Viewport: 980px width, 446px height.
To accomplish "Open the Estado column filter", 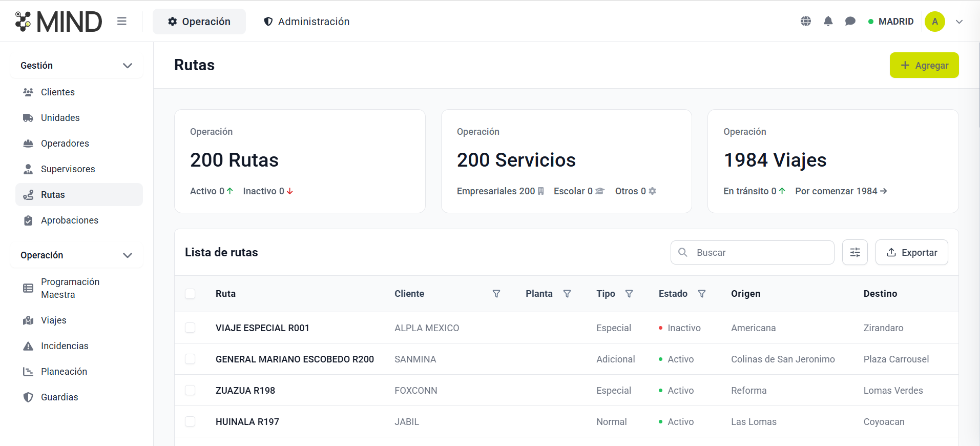I will (702, 294).
